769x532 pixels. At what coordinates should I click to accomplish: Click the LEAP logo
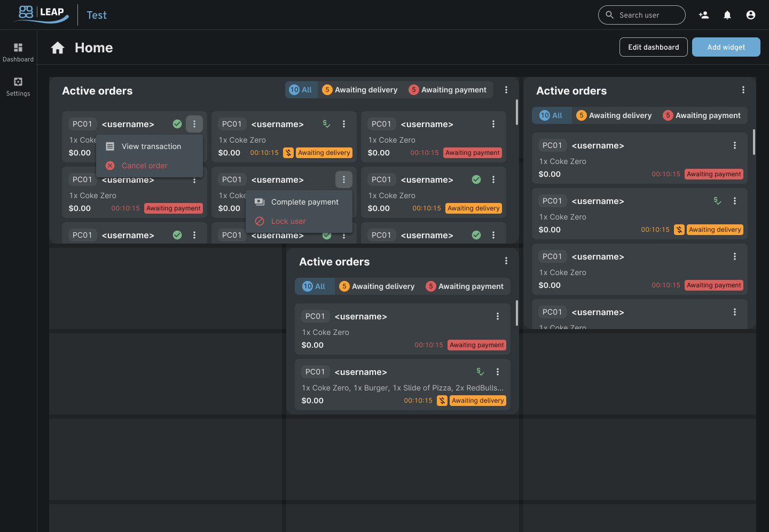(x=43, y=14)
